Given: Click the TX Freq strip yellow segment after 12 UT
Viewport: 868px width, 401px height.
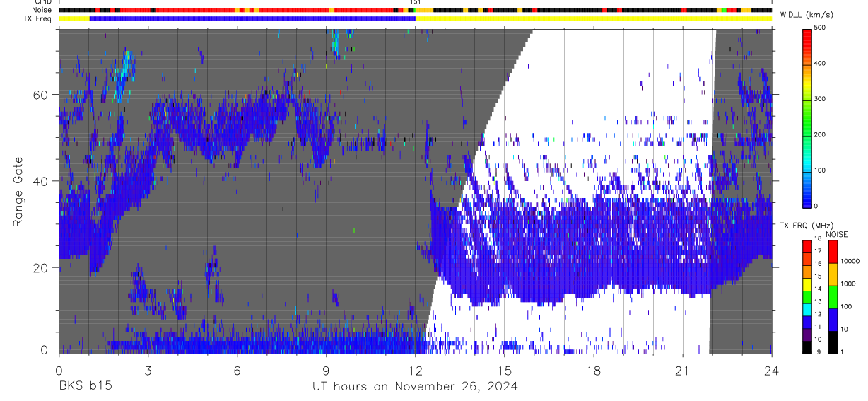Looking at the screenshot, I should click(x=594, y=18).
